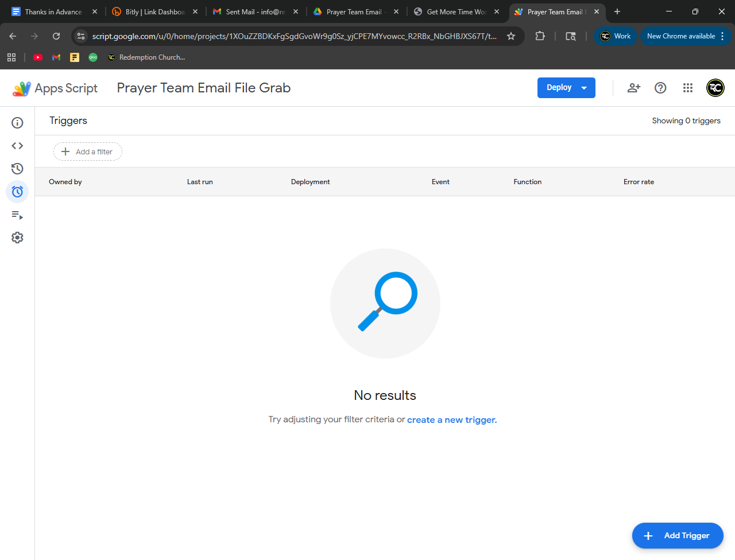The height and width of the screenshot is (560, 735).
Task: Open the Executions list icon in sidebar
Action: 17,215
